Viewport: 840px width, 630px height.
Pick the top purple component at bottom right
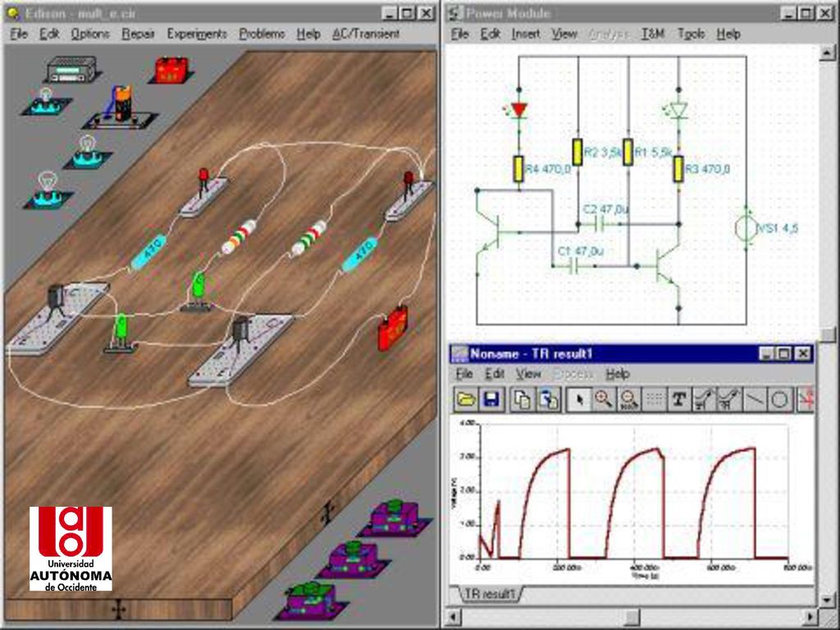click(395, 518)
